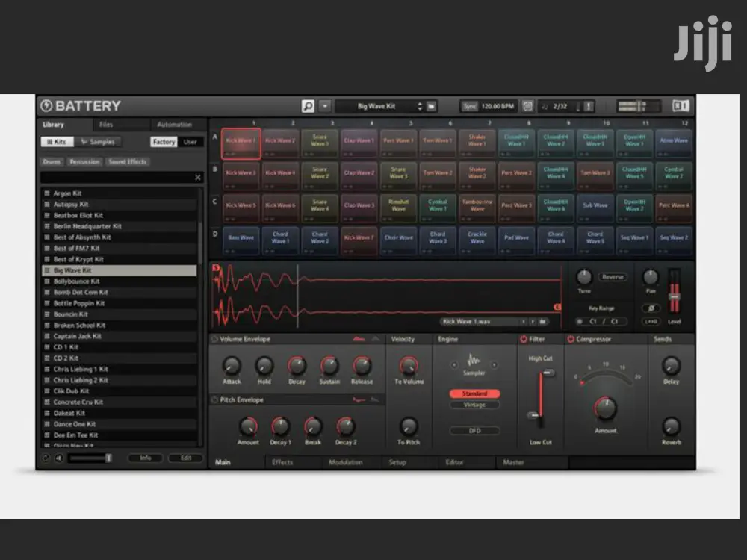Click the 2/32 voices display
This screenshot has height=560, width=747.
[x=560, y=106]
